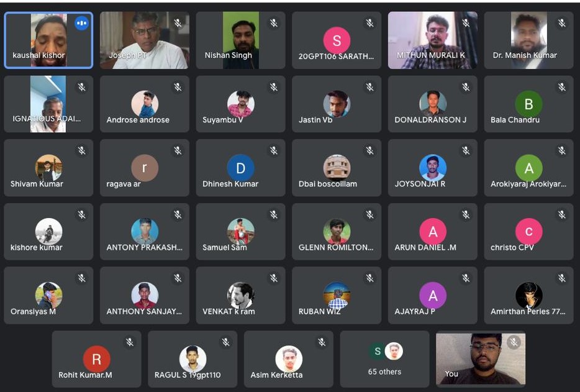Click the muted mic icon on christo CPV's tile
Image resolution: width=580 pixels, height=392 pixels.
click(562, 214)
